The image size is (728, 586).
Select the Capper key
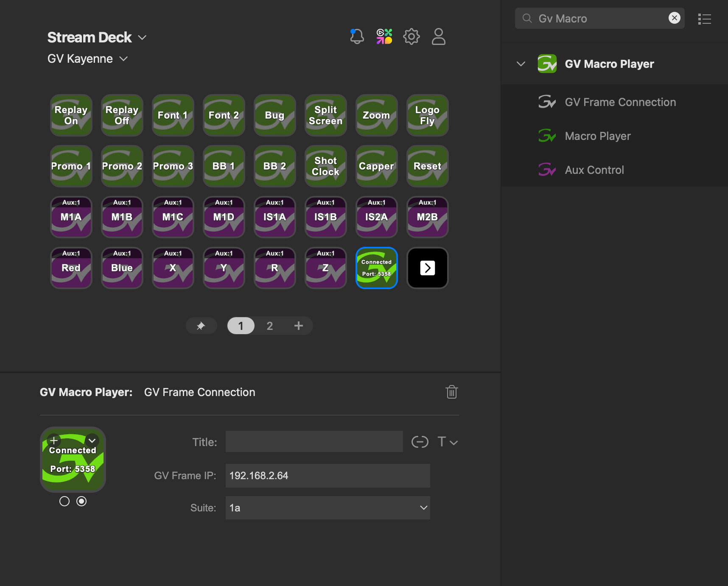pyautogui.click(x=377, y=166)
